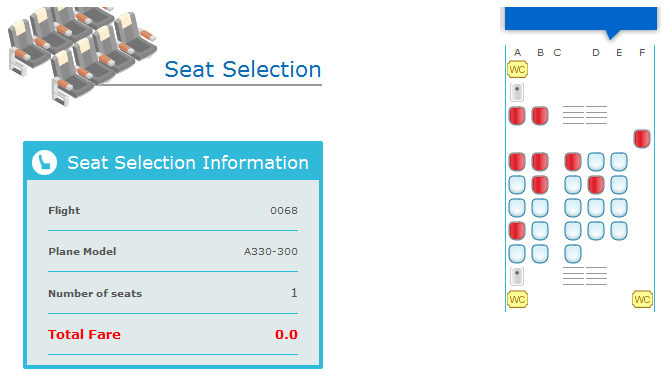
Task: Select the available column B seat in the last seat row
Action: point(540,254)
